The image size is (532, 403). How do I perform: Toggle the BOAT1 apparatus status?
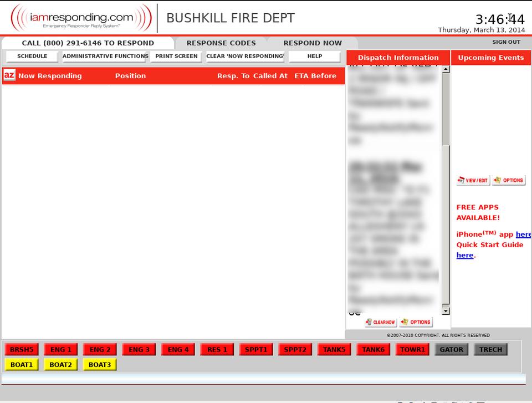(x=22, y=364)
